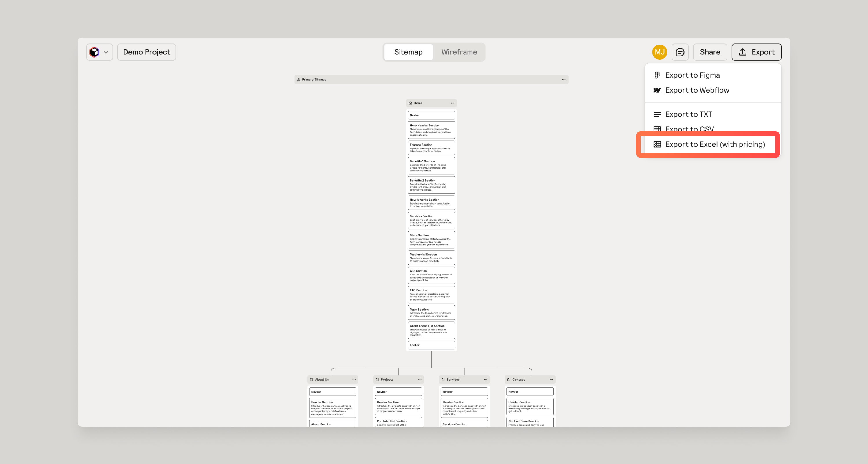Viewport: 868px width, 464px height.
Task: Open Projects page ellipsis menu
Action: click(420, 380)
